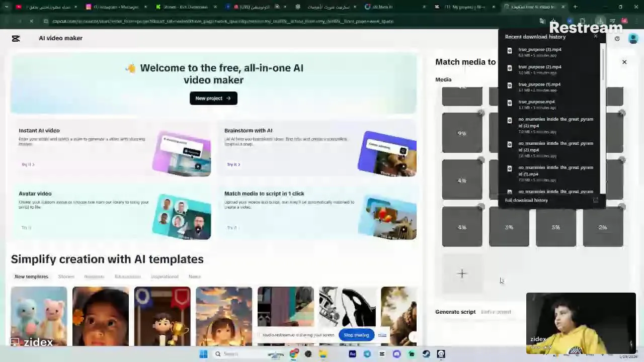Close the Match media panel

(624, 62)
